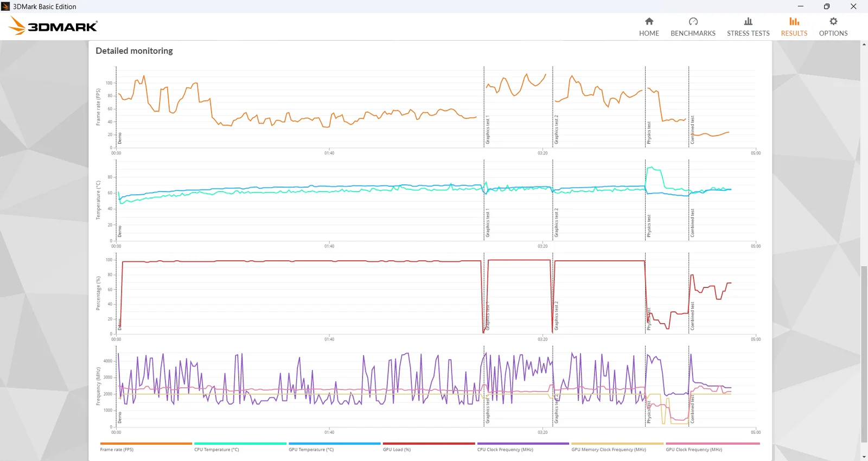Toggle the CPU Temperature (°C) legend series

point(240,447)
